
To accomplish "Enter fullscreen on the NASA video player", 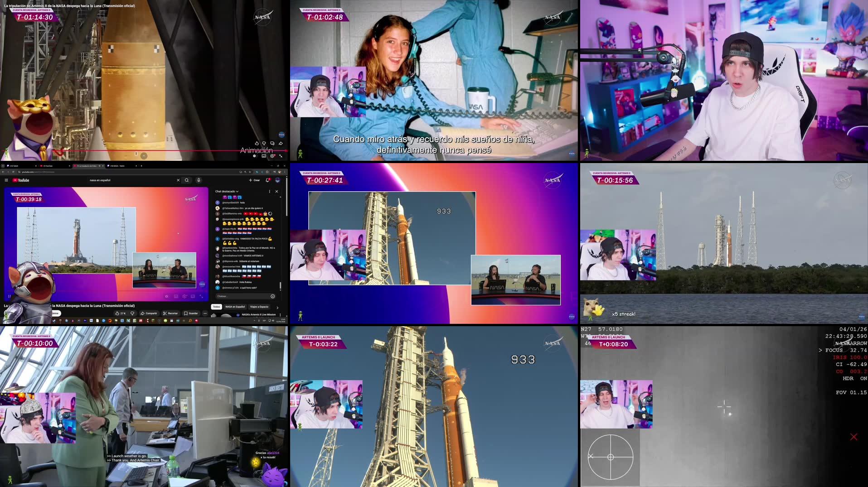I will [202, 296].
